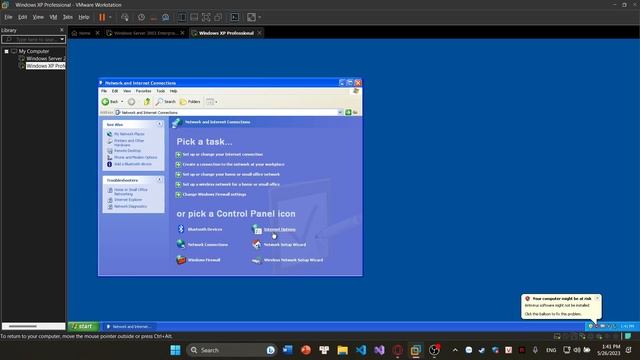Dismiss the security warning balloon
This screenshot has width=640, height=360.
click(x=597, y=298)
